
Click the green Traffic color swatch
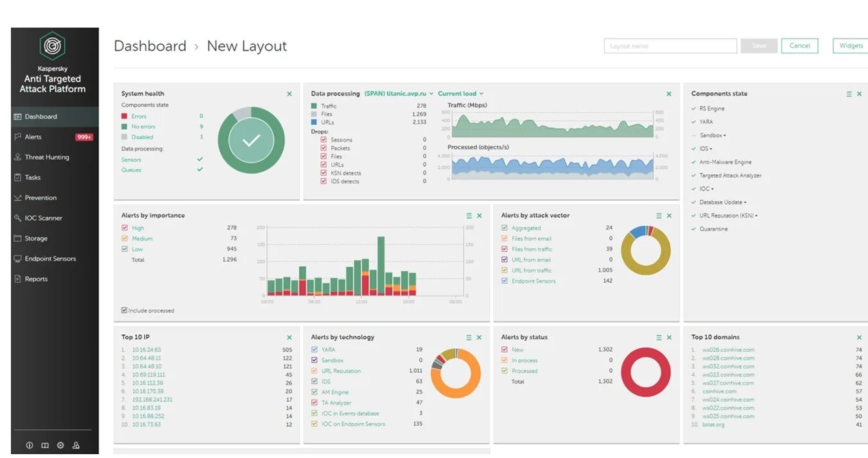click(314, 106)
